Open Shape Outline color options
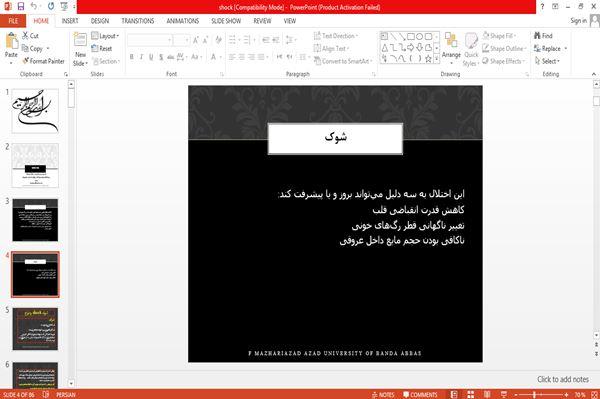 click(x=504, y=49)
